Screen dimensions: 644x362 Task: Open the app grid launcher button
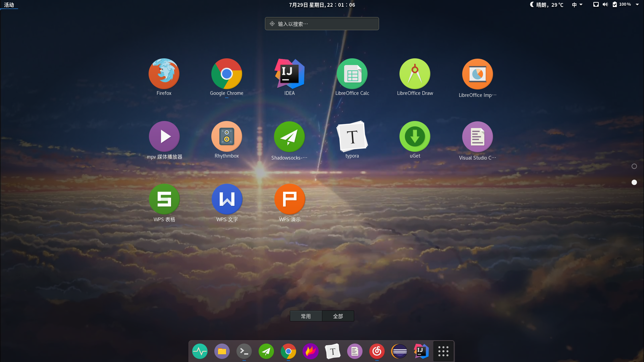(x=443, y=351)
